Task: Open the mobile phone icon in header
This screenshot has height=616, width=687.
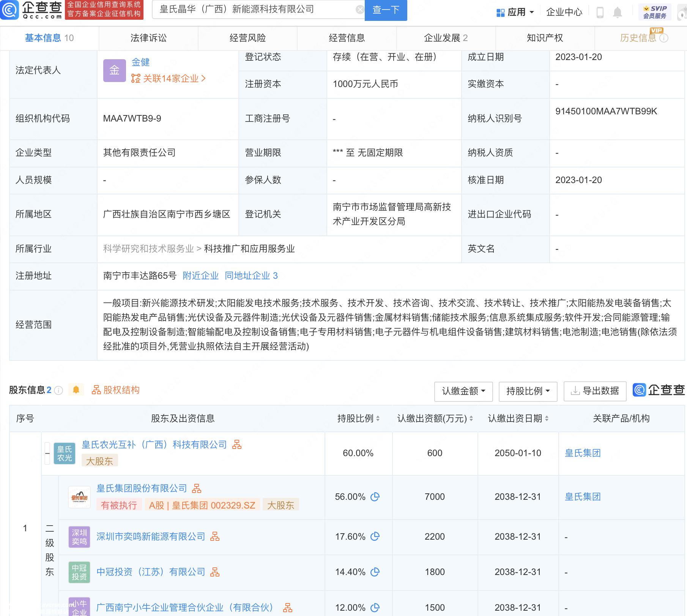Action: pyautogui.click(x=600, y=13)
